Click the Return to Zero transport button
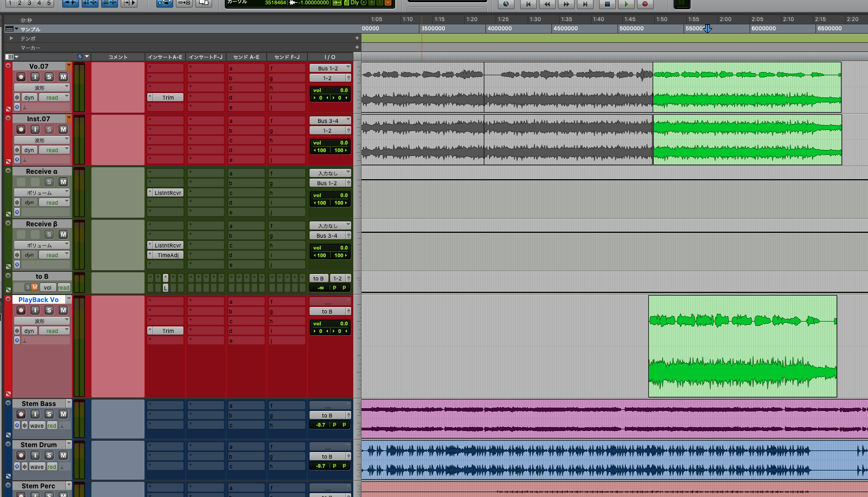Screen dimensions: 868x497 click(x=528, y=4)
